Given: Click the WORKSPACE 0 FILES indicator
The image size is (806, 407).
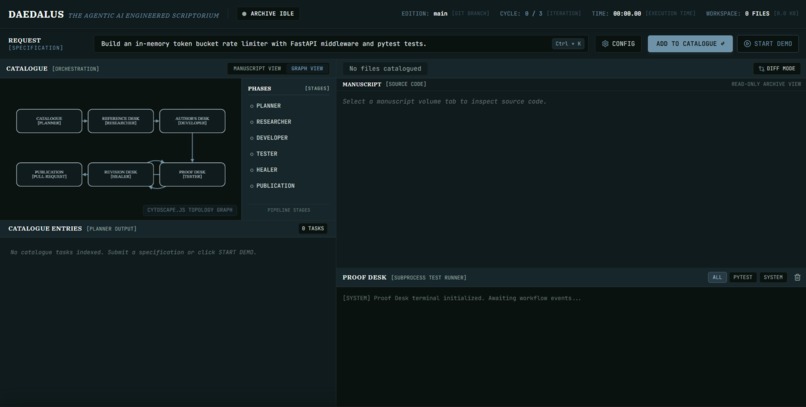Looking at the screenshot, I should tap(752, 14).
